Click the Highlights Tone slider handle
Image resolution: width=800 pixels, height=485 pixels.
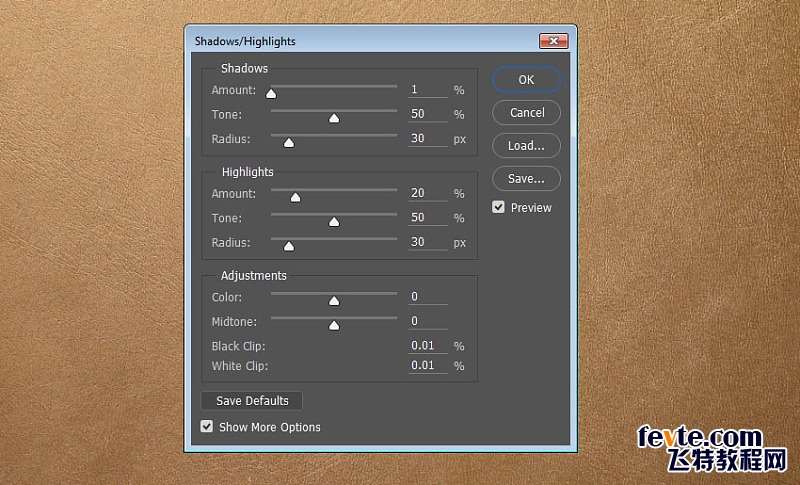[334, 221]
